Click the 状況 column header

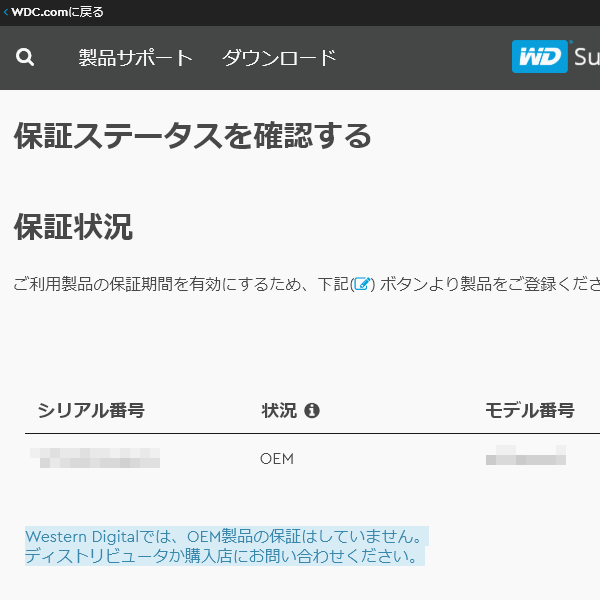click(x=279, y=411)
